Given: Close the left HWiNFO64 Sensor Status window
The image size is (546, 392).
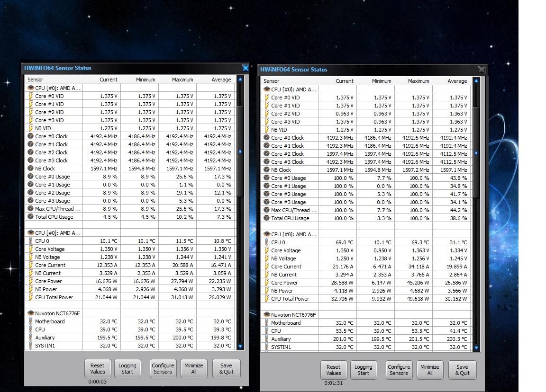Looking at the screenshot, I should [246, 68].
